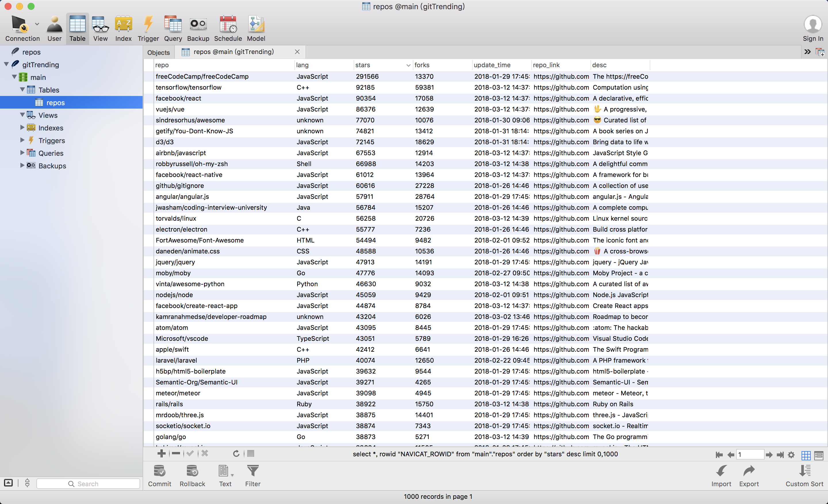Screen dimensions: 828x504
Task: Go to the last page
Action: (780, 455)
